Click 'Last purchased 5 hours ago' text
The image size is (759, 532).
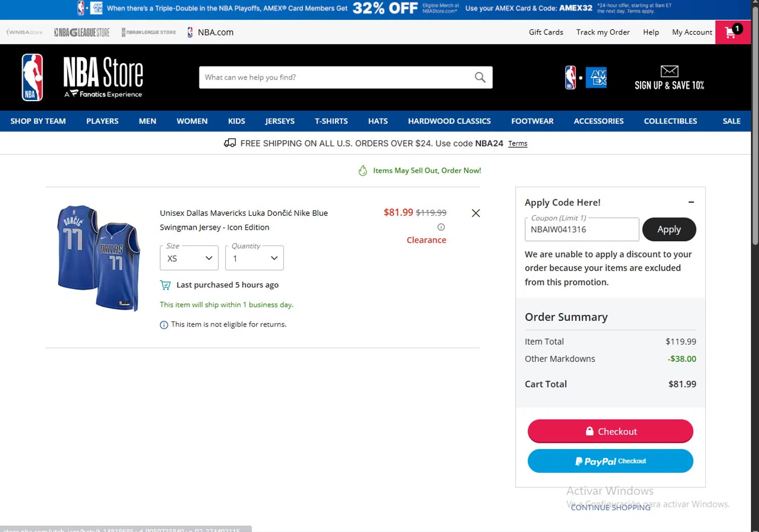tap(227, 285)
